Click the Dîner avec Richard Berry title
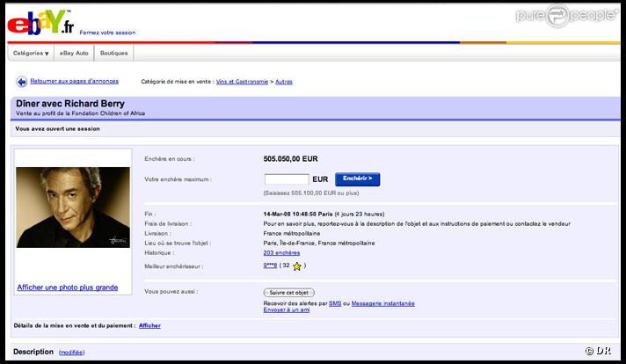Viewport: 626px width, 364px height. coord(70,104)
